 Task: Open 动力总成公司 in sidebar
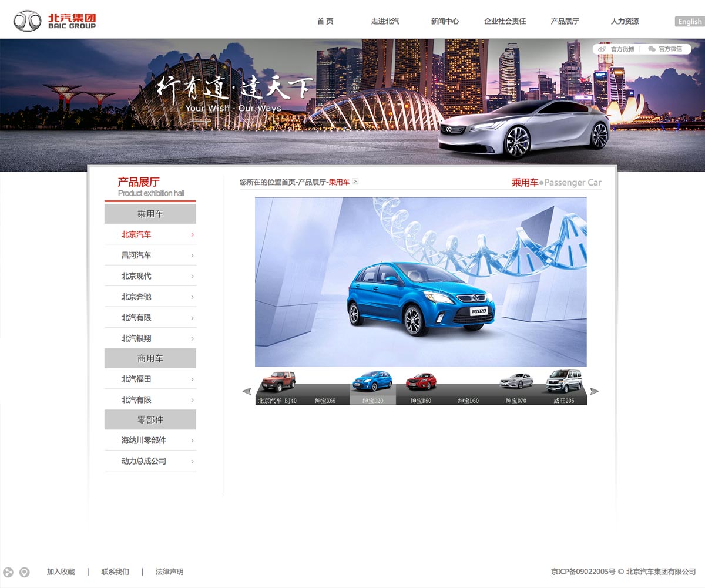click(x=144, y=461)
